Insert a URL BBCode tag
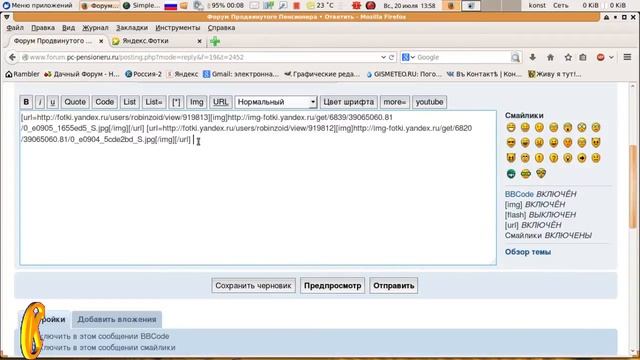640x360 pixels. click(x=220, y=102)
